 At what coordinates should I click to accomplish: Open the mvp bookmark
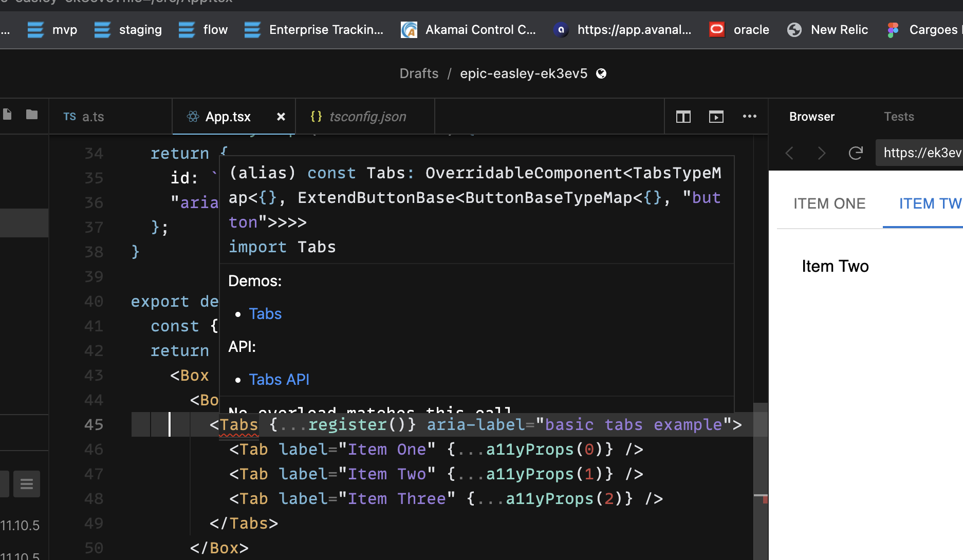pos(52,30)
